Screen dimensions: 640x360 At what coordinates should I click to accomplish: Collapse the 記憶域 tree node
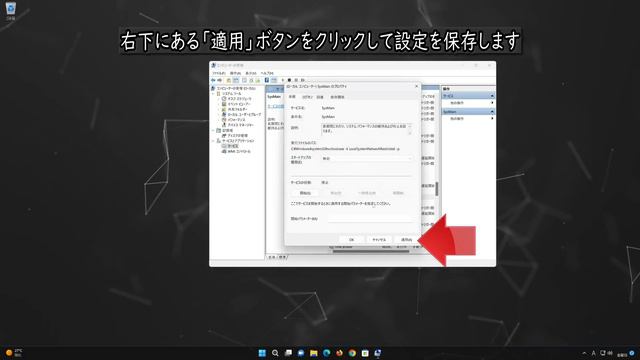pyautogui.click(x=213, y=130)
